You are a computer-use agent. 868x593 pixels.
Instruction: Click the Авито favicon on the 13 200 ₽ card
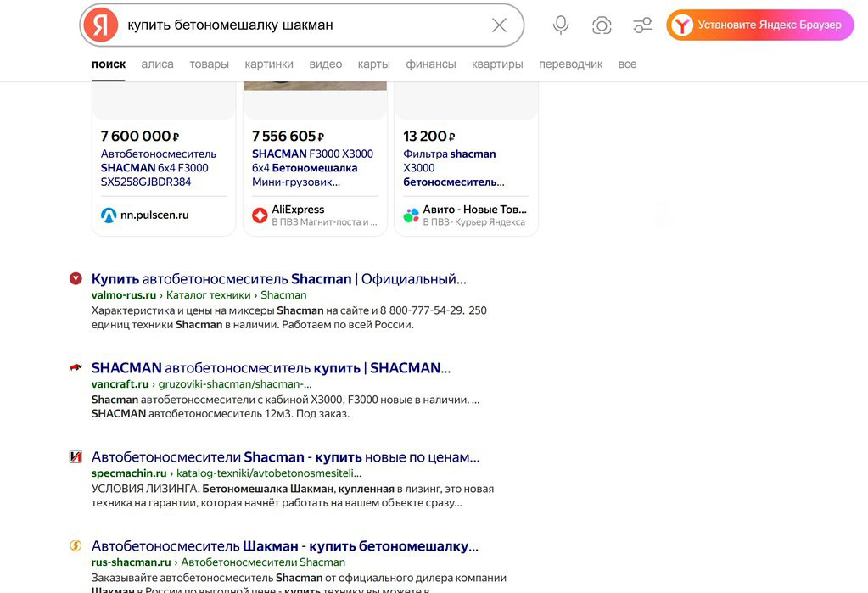(x=411, y=215)
